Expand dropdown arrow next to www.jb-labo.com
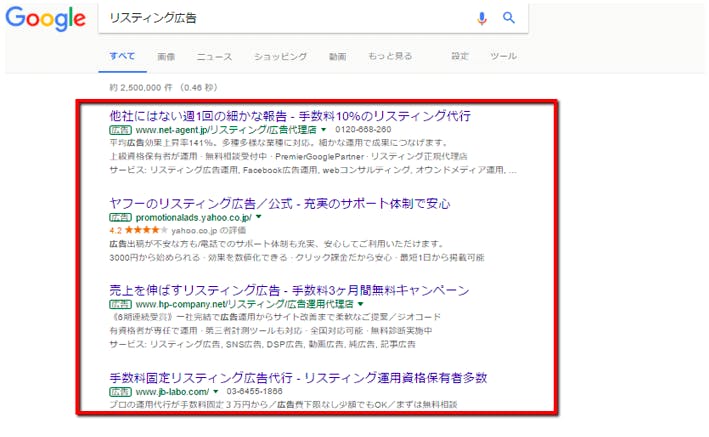The image size is (709, 437). (216, 391)
